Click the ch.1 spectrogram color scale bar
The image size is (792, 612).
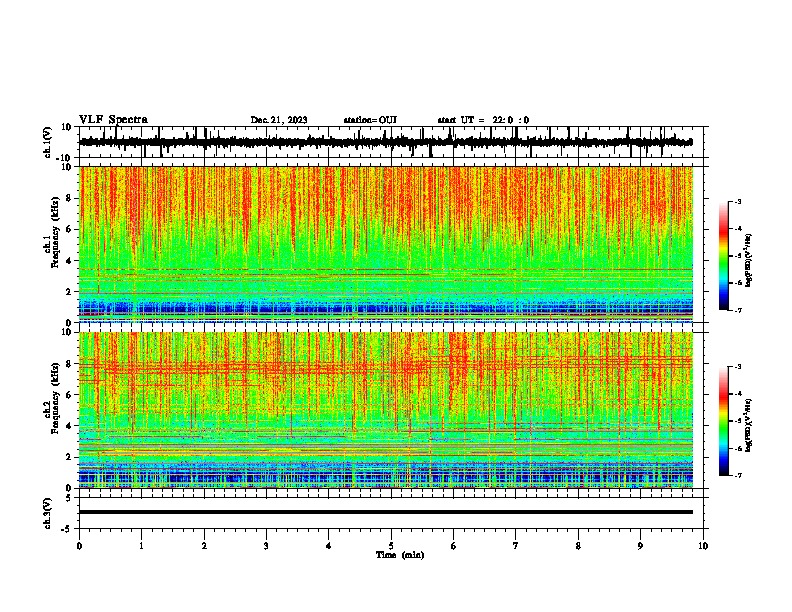(x=723, y=256)
